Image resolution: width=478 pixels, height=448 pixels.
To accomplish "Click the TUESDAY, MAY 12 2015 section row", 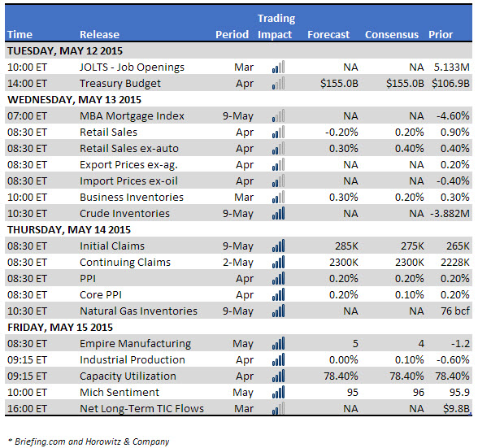I will coord(238,50).
